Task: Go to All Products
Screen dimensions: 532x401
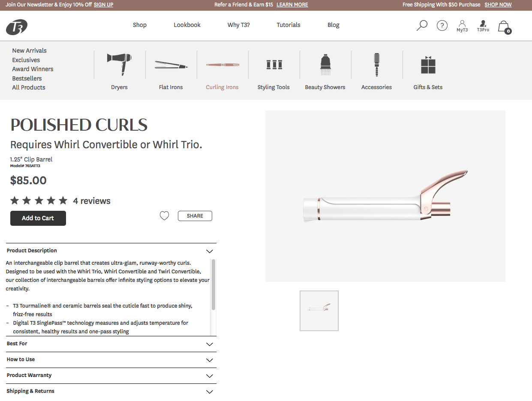Action: tap(29, 87)
